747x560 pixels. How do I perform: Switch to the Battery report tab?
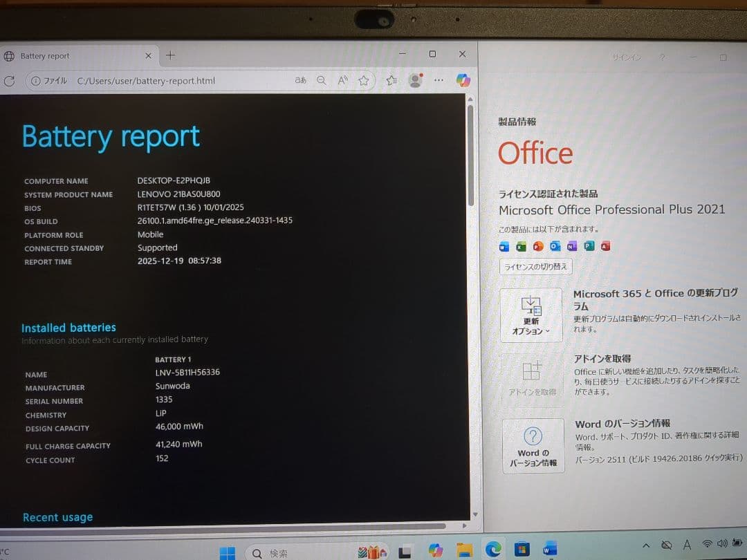pyautogui.click(x=69, y=56)
